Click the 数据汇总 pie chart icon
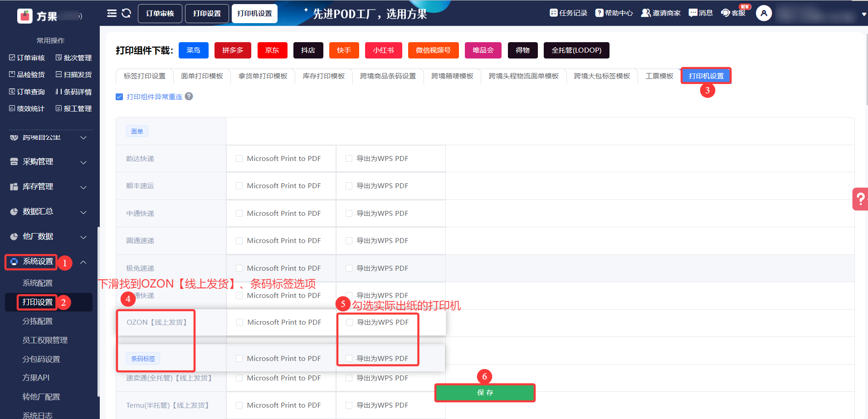868x419 pixels. (14, 212)
